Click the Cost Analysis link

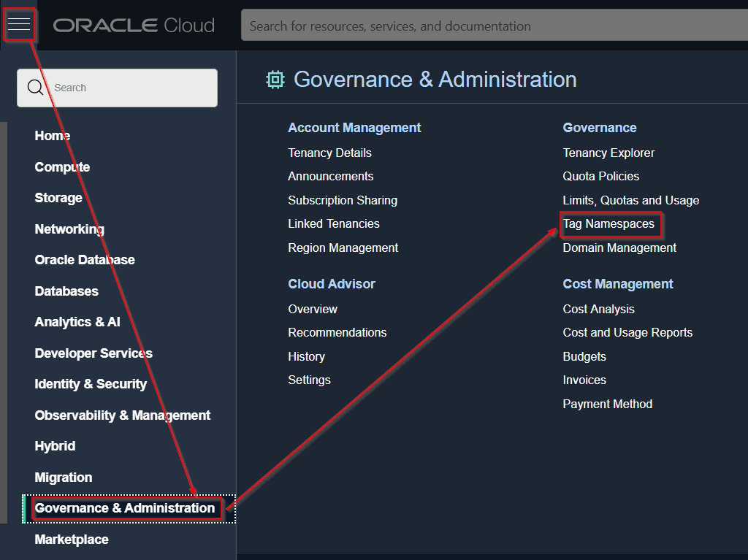pos(598,309)
